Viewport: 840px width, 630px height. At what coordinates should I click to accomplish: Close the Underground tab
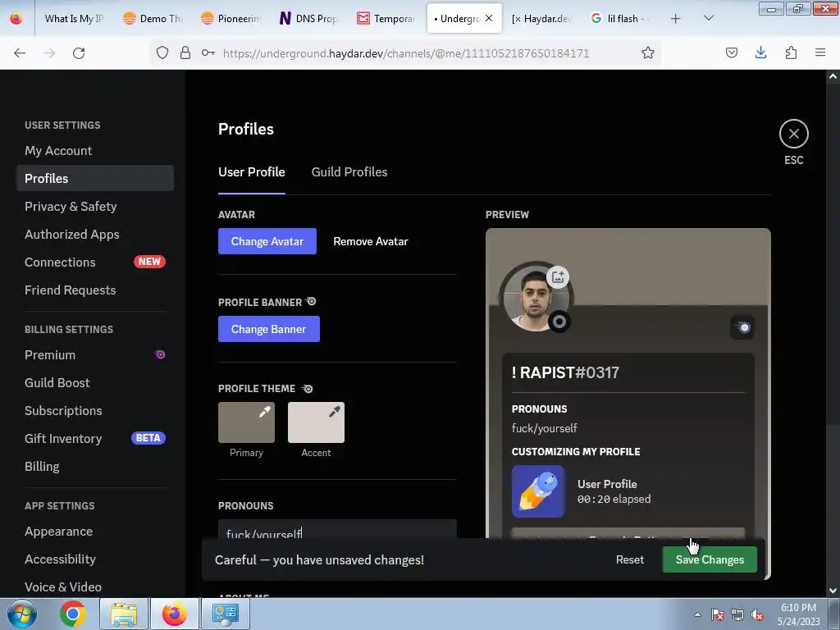[x=489, y=18]
